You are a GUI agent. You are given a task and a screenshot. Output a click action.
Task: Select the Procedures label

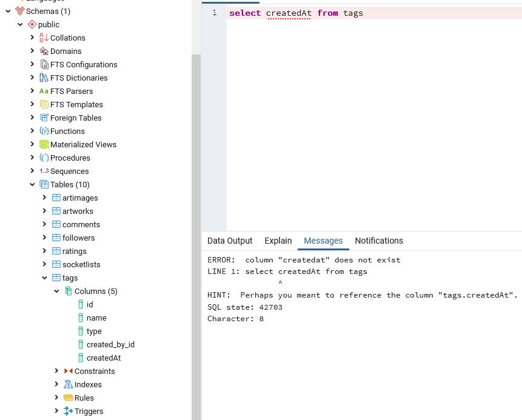(70, 158)
